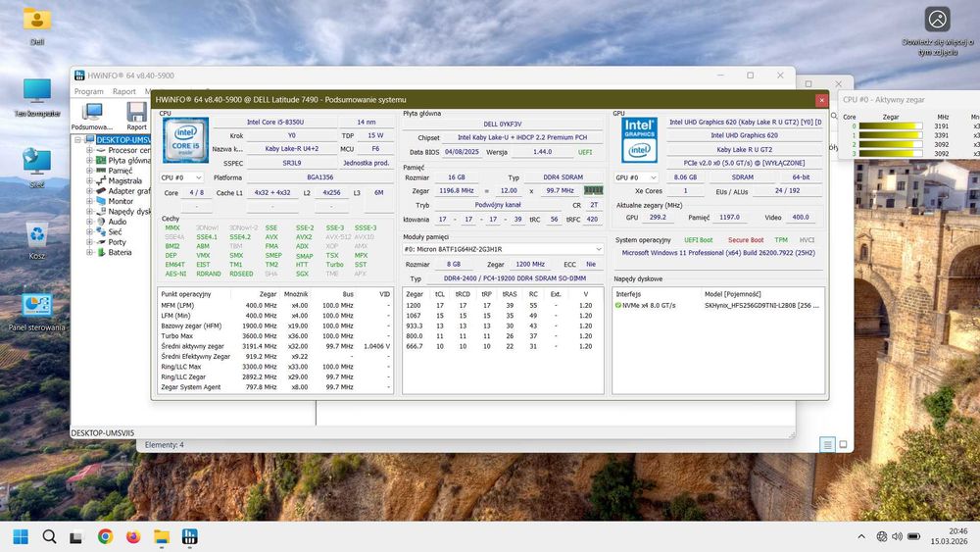Open Task View on the taskbar

pos(76,536)
